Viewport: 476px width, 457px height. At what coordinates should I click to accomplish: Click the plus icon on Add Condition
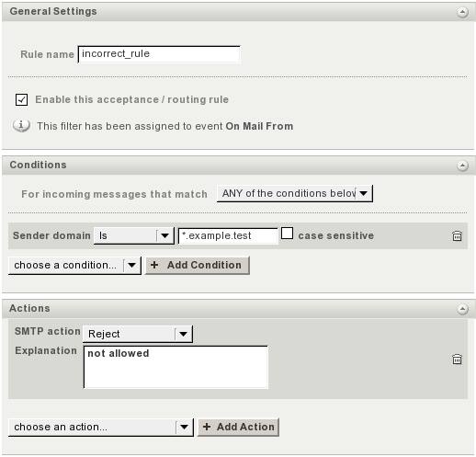[x=154, y=265]
